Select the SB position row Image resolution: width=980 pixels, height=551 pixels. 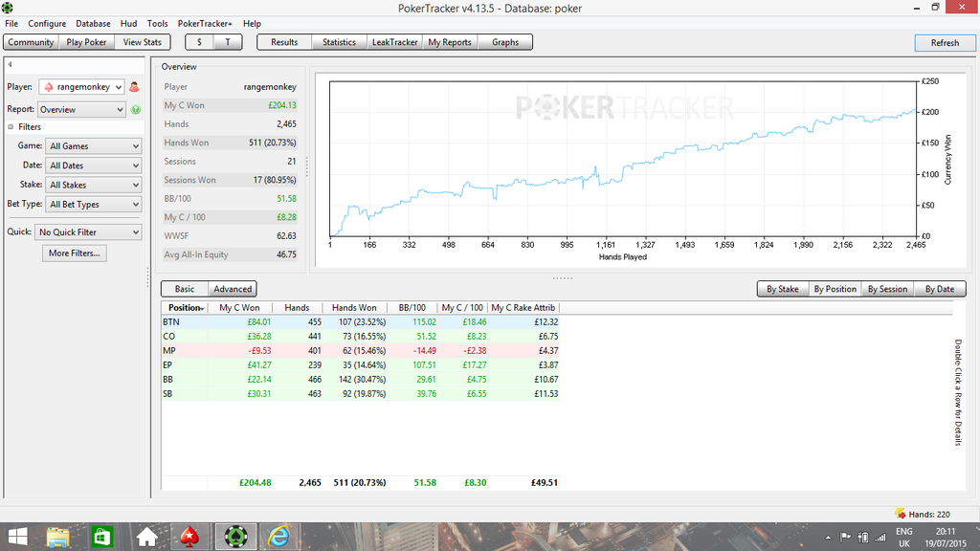point(360,394)
